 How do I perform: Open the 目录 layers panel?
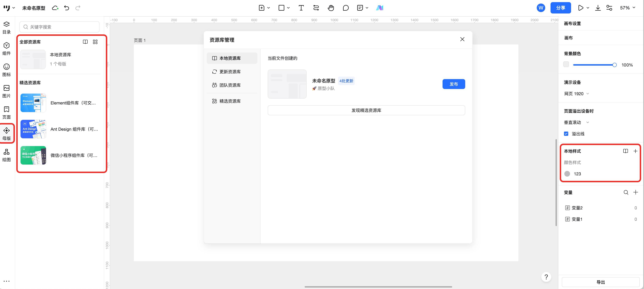point(7,27)
